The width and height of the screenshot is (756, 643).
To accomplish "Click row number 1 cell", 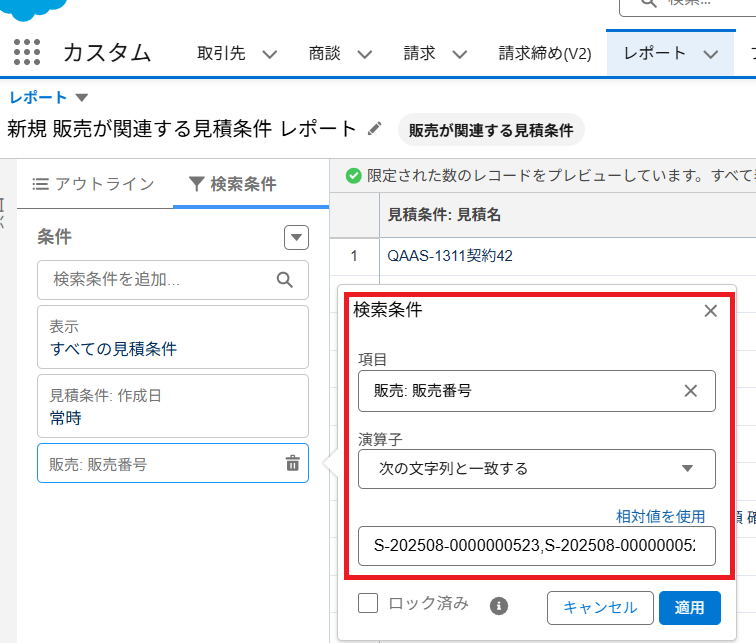I will [354, 256].
